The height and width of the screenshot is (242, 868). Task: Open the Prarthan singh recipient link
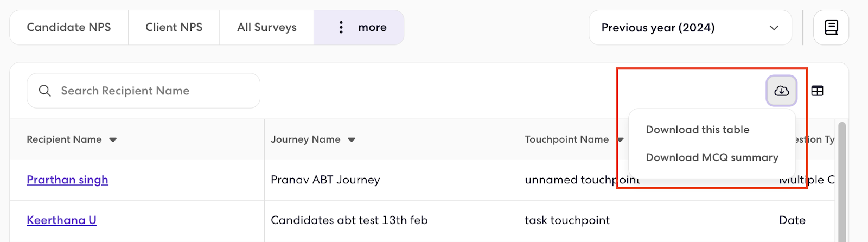click(67, 180)
